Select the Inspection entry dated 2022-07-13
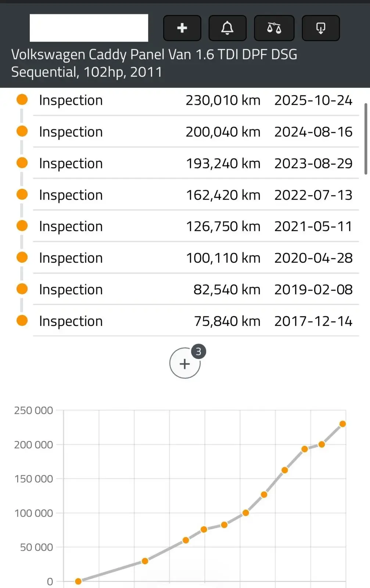Viewport: 370px width, 588px height. pos(196,195)
